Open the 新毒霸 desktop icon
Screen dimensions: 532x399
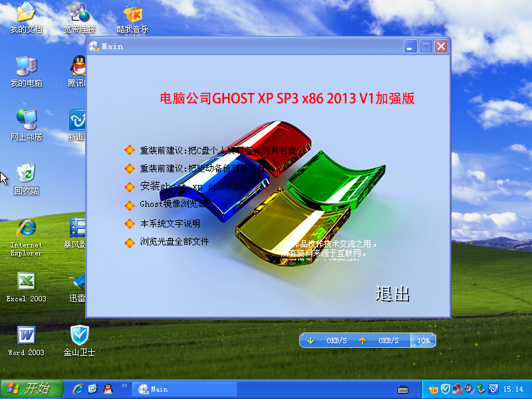pos(76,125)
